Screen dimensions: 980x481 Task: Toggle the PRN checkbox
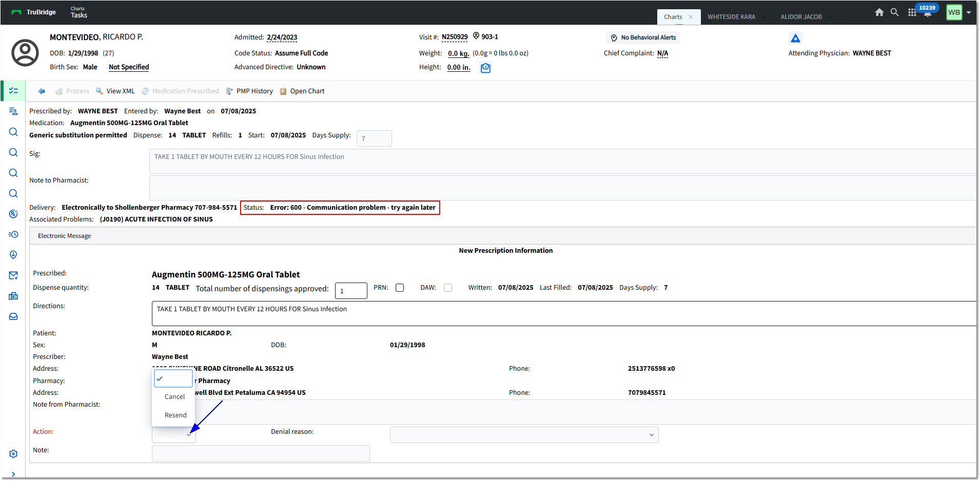coord(400,288)
